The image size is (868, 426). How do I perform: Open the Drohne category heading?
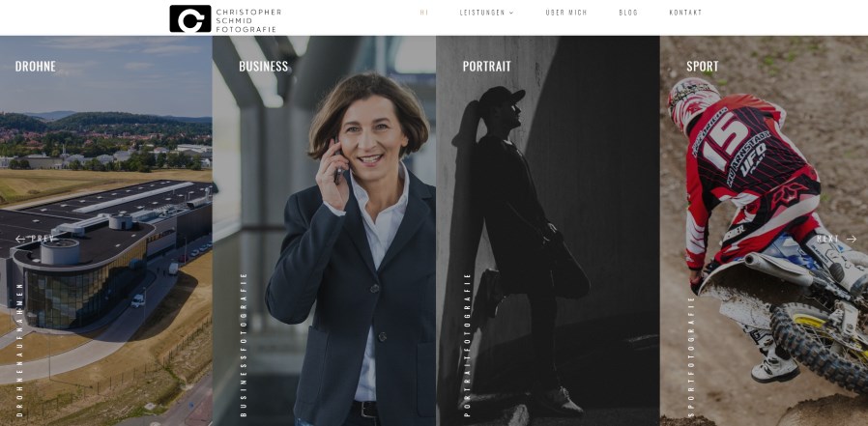pyautogui.click(x=36, y=67)
